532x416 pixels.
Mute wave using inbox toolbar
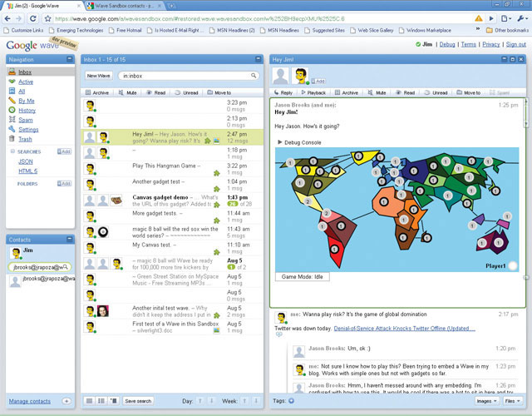[127, 92]
